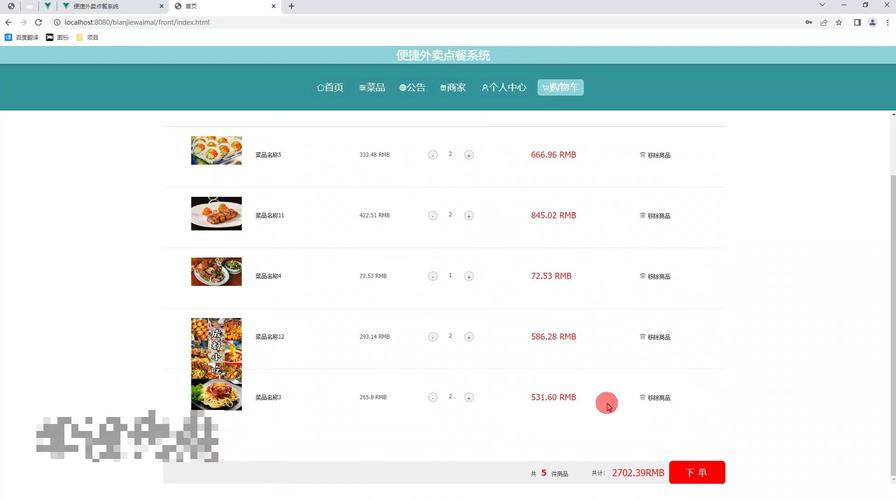The height and width of the screenshot is (500, 896).
Task: Go to 菜品 in navigation bar
Action: pyautogui.click(x=372, y=88)
